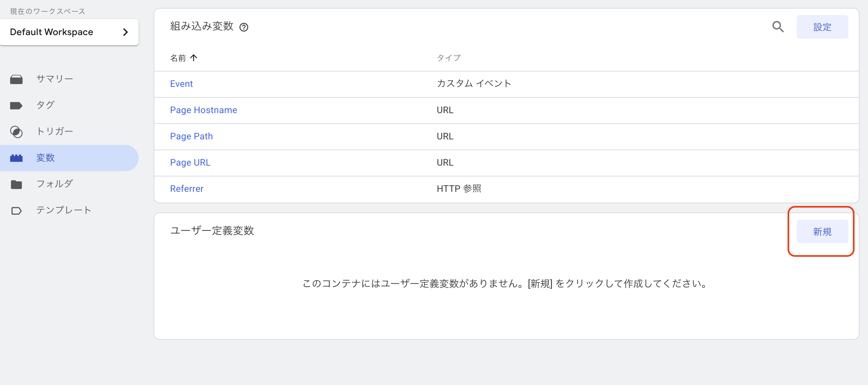Viewport: 868px width, 385px height.
Task: Click the 新規 button
Action: (822, 232)
